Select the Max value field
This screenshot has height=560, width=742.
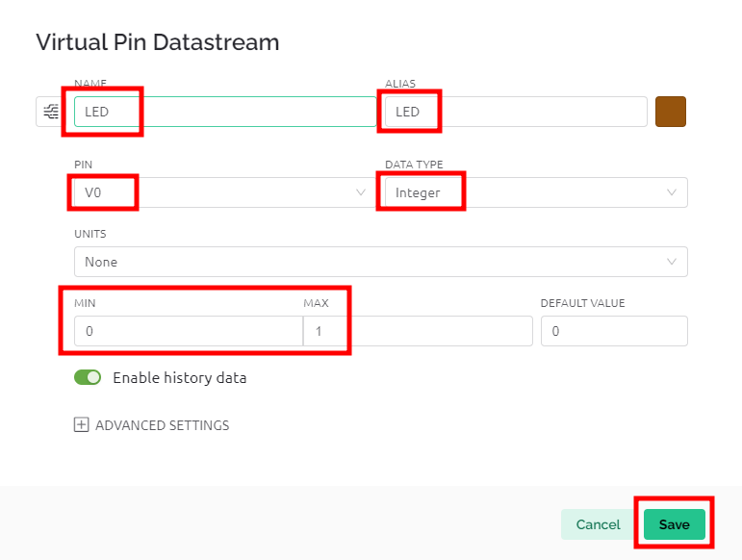coord(418,331)
